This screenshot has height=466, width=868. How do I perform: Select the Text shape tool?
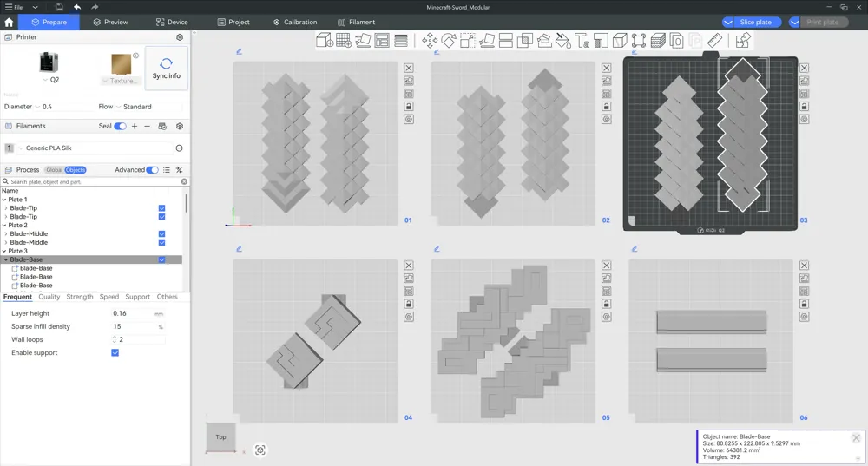(582, 41)
